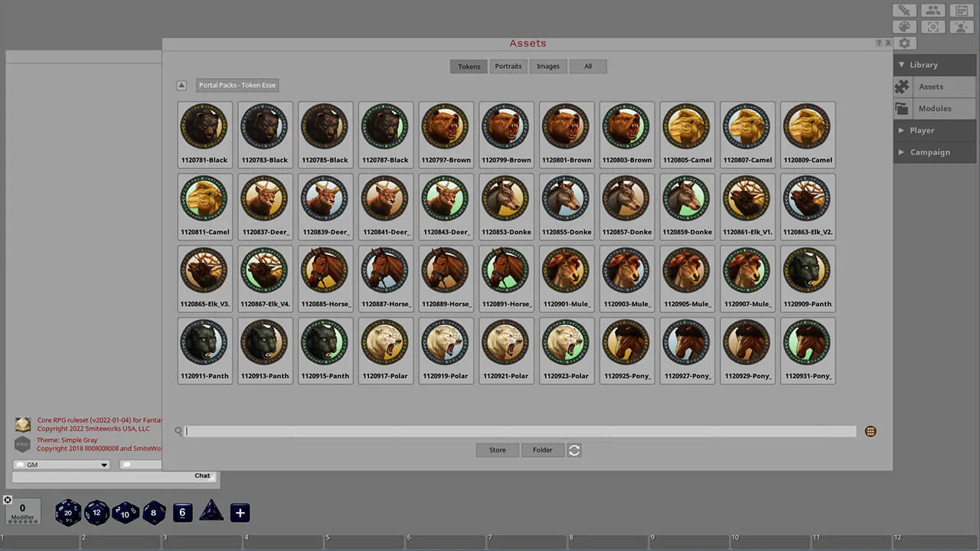Open the Options gear icon
The image size is (980, 551).
[x=904, y=44]
